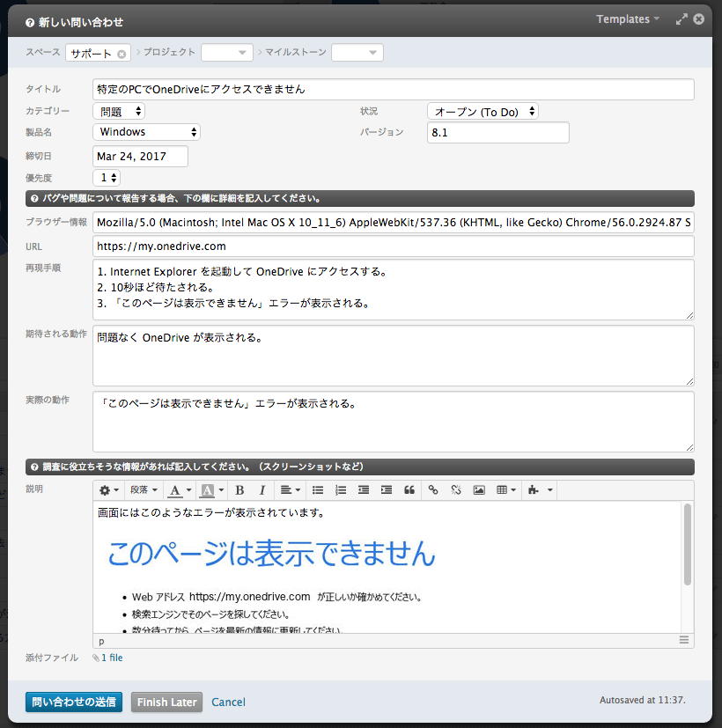Apply text color with the A icon
The height and width of the screenshot is (728, 722).
pyautogui.click(x=175, y=490)
